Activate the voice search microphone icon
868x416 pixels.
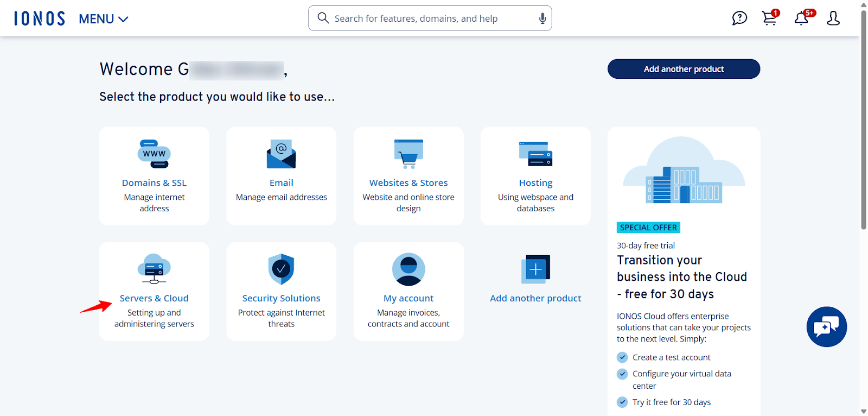click(542, 18)
